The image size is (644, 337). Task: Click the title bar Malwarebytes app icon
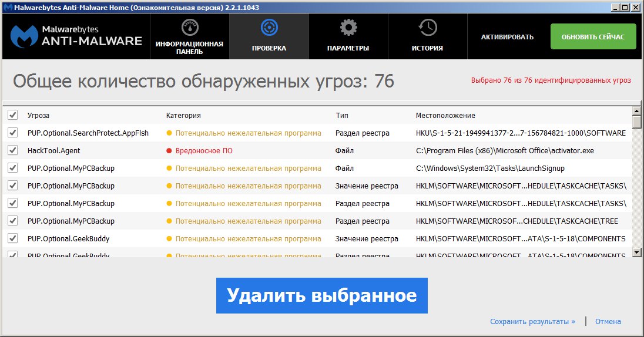8,8
